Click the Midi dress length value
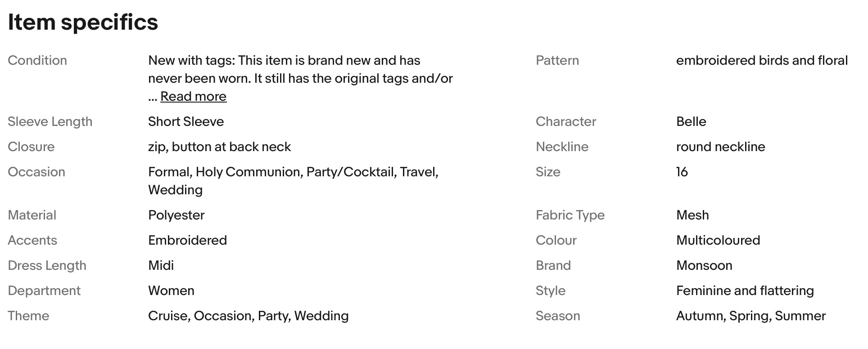 point(161,266)
